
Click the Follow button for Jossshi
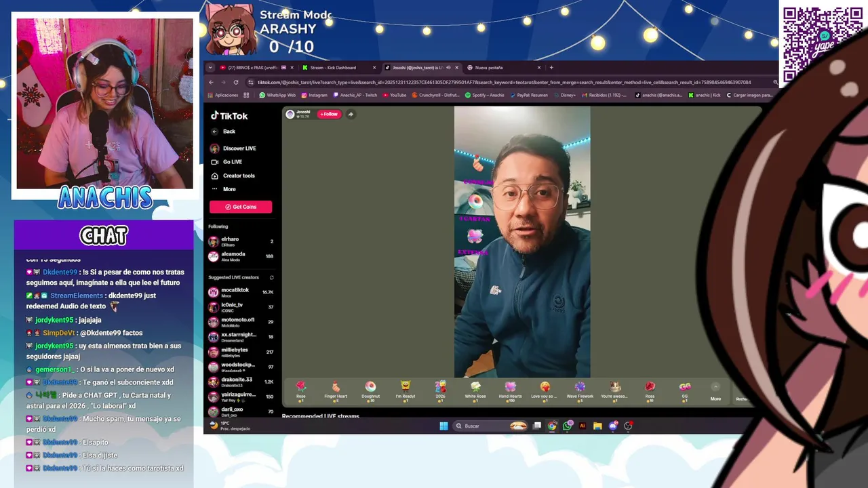tap(330, 114)
